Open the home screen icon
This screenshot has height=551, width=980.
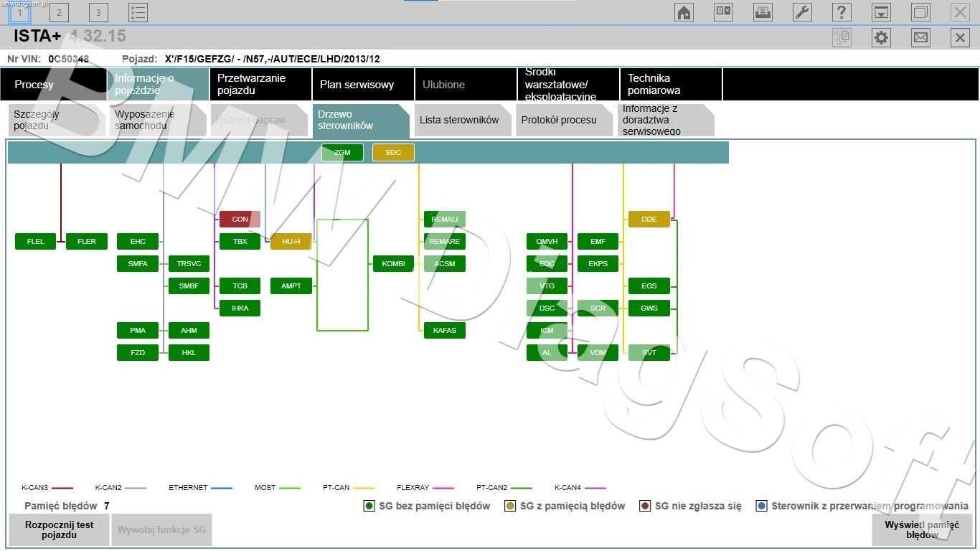(x=684, y=12)
